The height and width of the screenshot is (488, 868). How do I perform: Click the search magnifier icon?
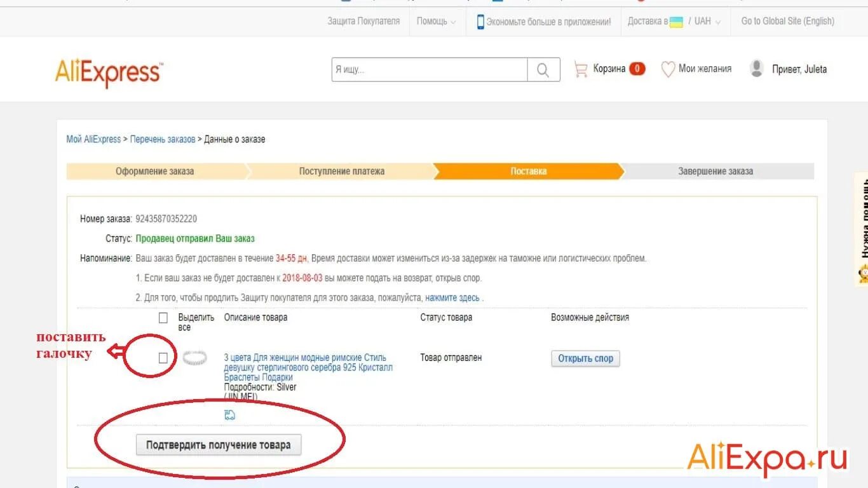coord(543,70)
